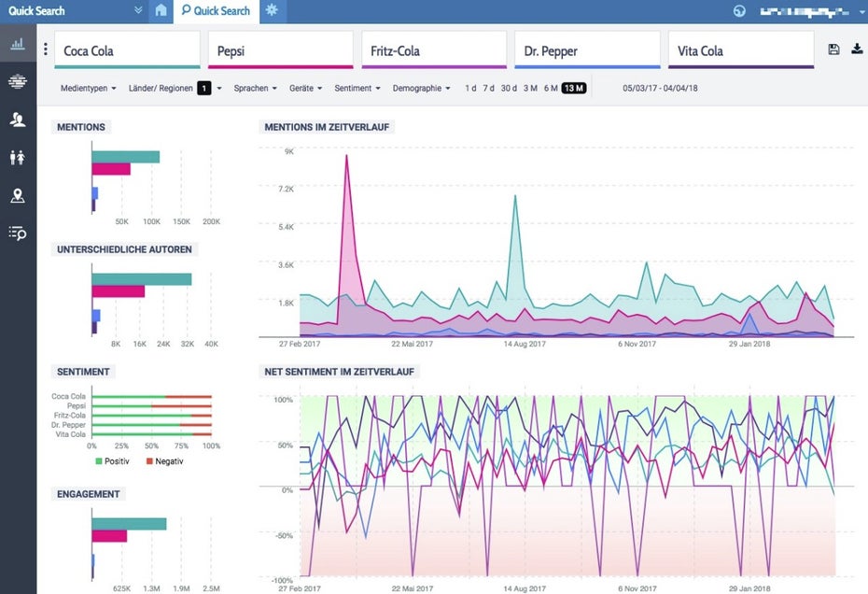This screenshot has width=868, height=594.
Task: Toggle the Positiv legend entry
Action: click(x=112, y=461)
